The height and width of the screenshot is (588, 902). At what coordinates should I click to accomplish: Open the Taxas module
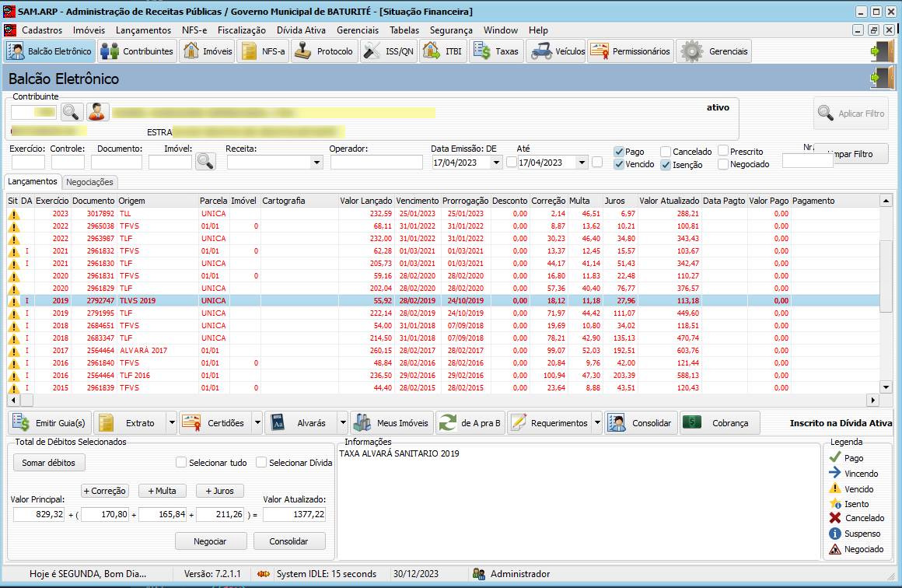(x=496, y=51)
